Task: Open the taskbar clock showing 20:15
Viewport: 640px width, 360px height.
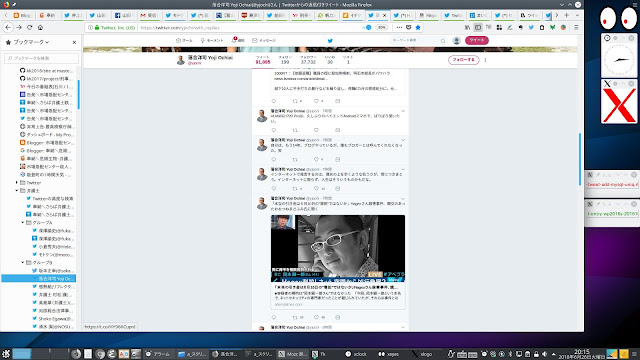Action: pos(582,354)
